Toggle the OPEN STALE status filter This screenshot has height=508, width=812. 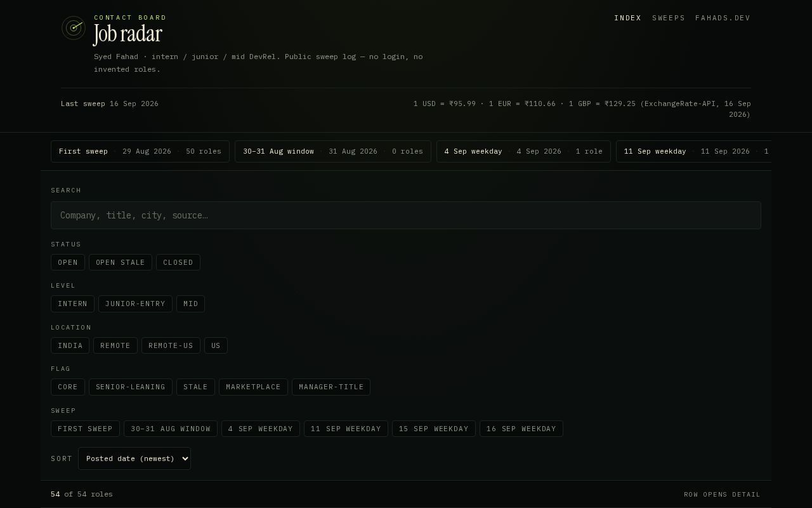[121, 262]
